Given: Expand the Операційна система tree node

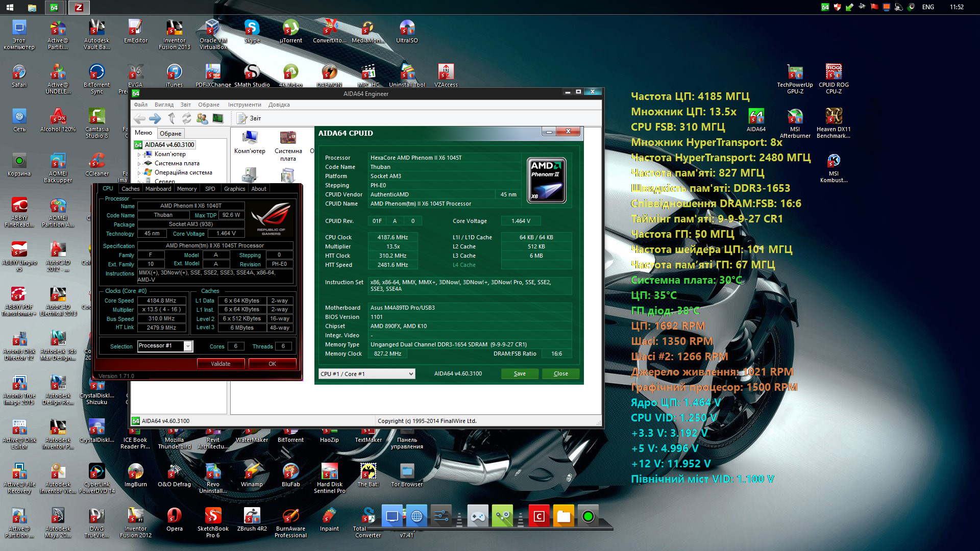Looking at the screenshot, I should click(x=139, y=172).
